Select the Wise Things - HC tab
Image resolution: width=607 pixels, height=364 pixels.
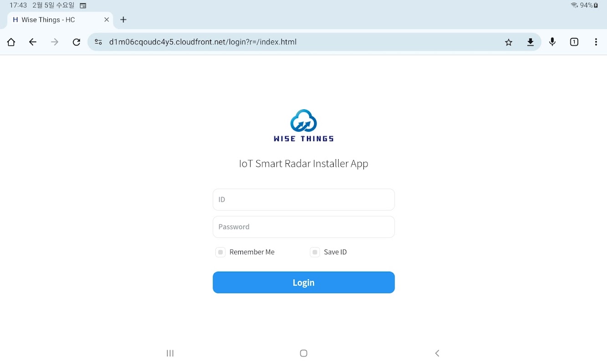click(61, 20)
